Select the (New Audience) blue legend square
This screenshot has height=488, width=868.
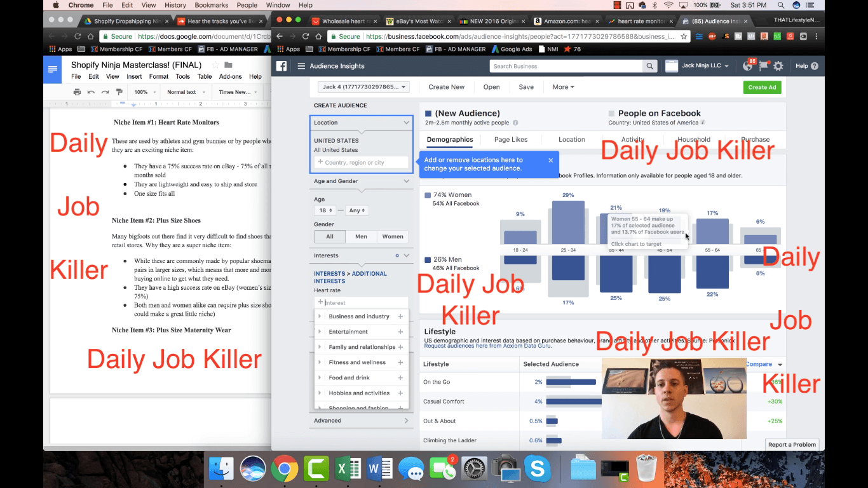[x=429, y=114]
